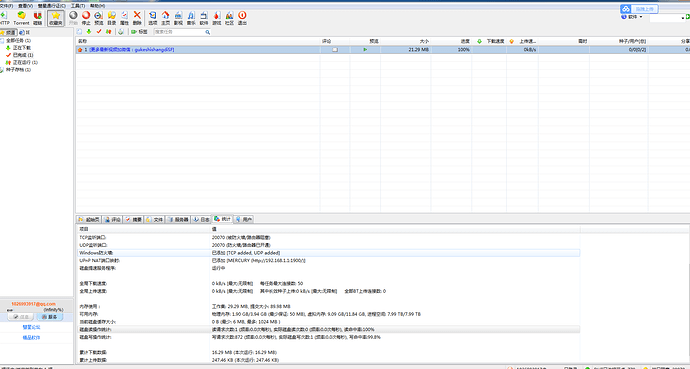Screen dimensions: 690x369
Task: Open the software dropdown at top right
Action: coord(632,17)
